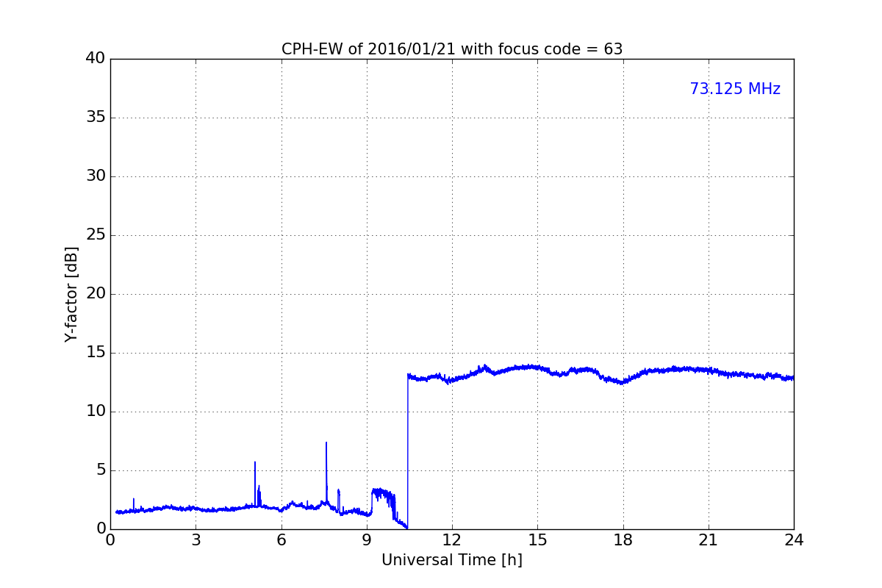This screenshot has height=588, width=882.
Task: Click x-axis tick label '15'
Action: tap(537, 540)
